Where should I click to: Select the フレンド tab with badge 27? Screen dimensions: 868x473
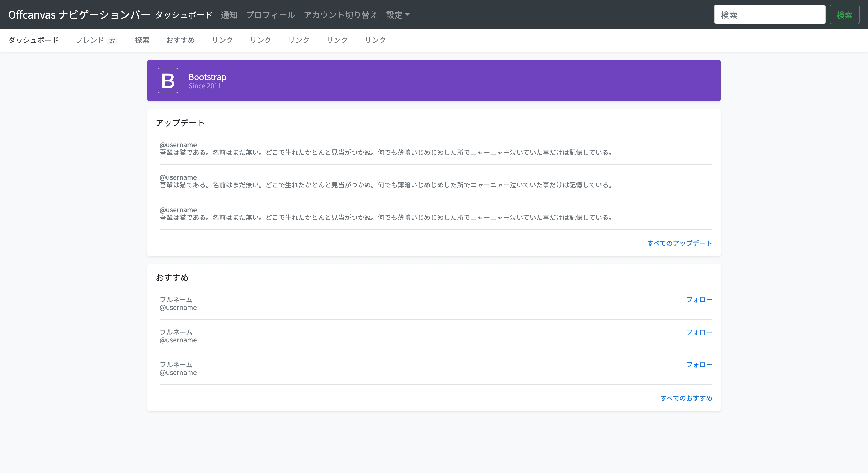pos(96,40)
